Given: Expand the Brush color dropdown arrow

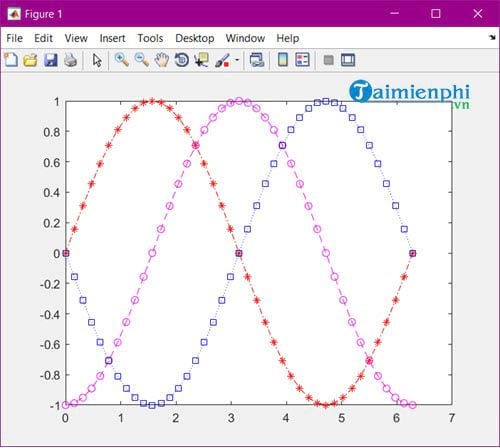Looking at the screenshot, I should (237, 60).
